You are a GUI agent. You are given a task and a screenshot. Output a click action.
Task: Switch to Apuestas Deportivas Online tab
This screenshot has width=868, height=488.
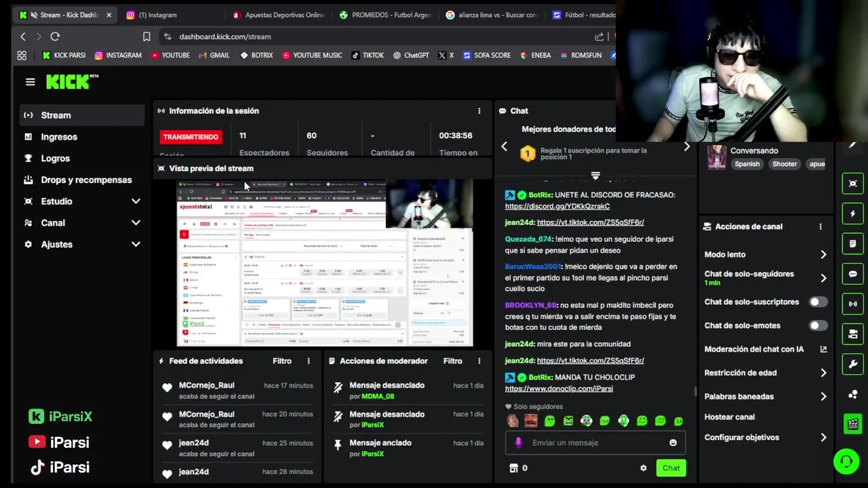point(278,15)
